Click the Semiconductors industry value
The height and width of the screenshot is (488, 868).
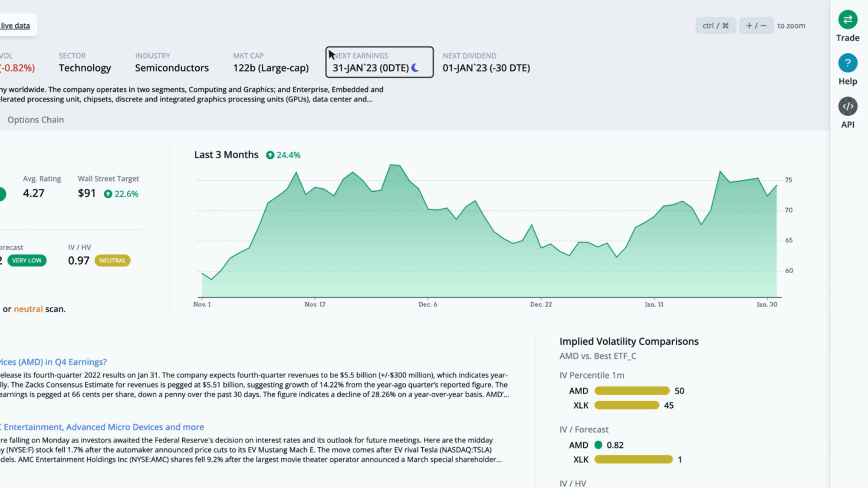(x=172, y=68)
